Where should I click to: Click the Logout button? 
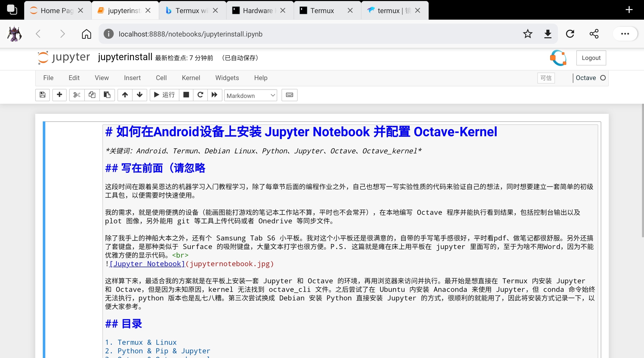click(591, 58)
